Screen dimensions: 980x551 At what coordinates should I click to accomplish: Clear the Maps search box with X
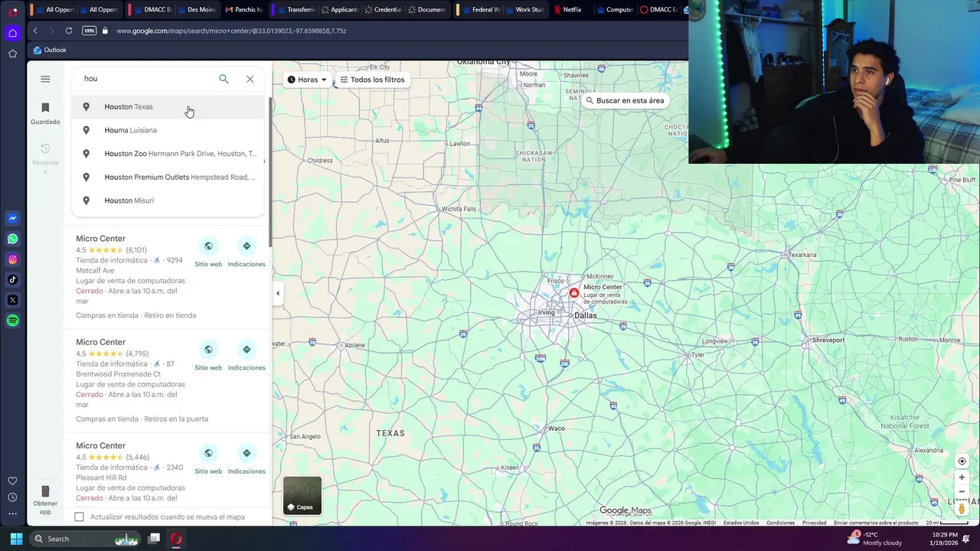[x=250, y=79]
